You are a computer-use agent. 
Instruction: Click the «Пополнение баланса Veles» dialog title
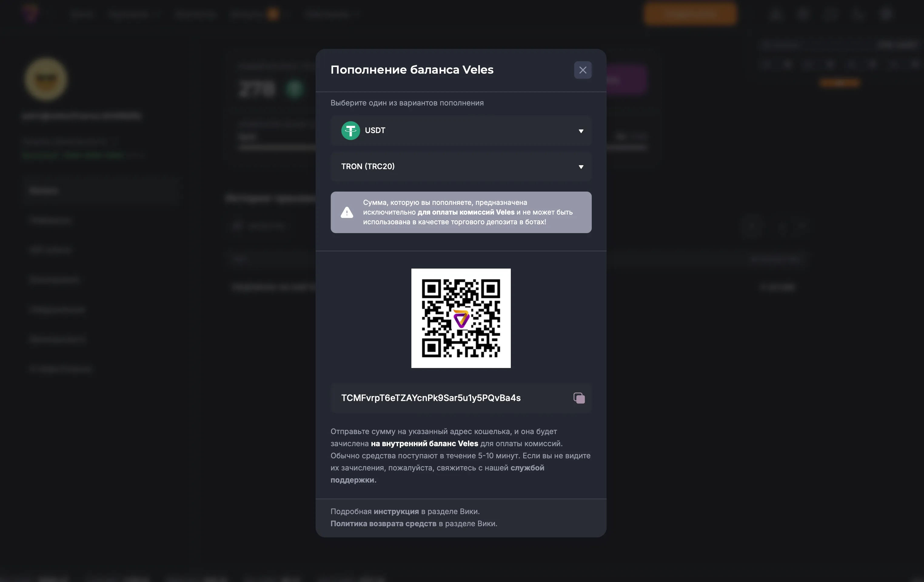(x=412, y=70)
